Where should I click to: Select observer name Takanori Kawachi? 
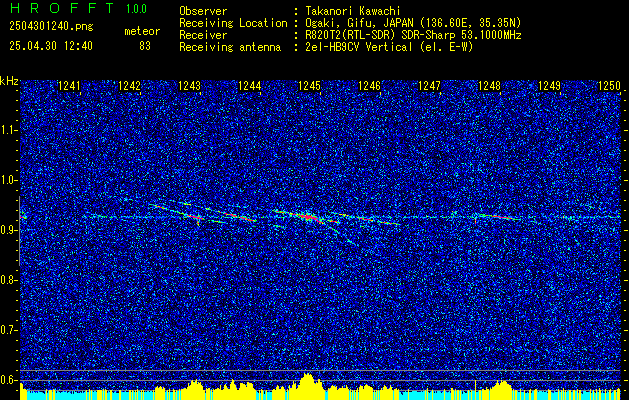click(353, 11)
